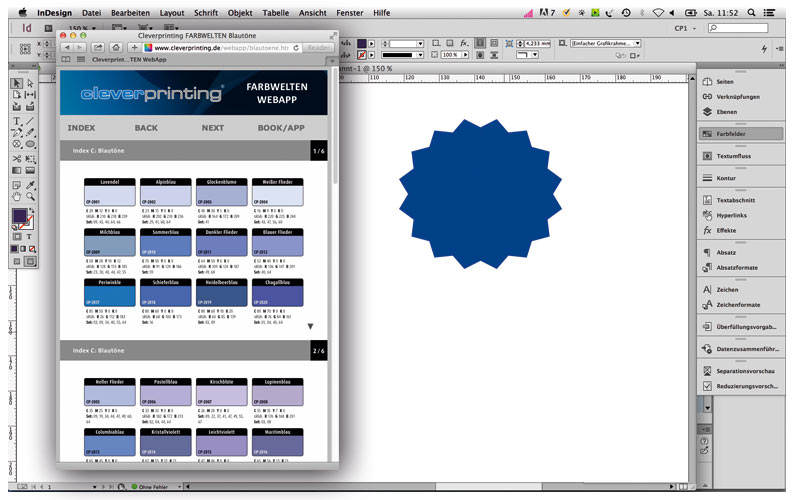This screenshot has width=800, height=500.
Task: Open the corner options shape dropdown
Action: tap(534, 55)
